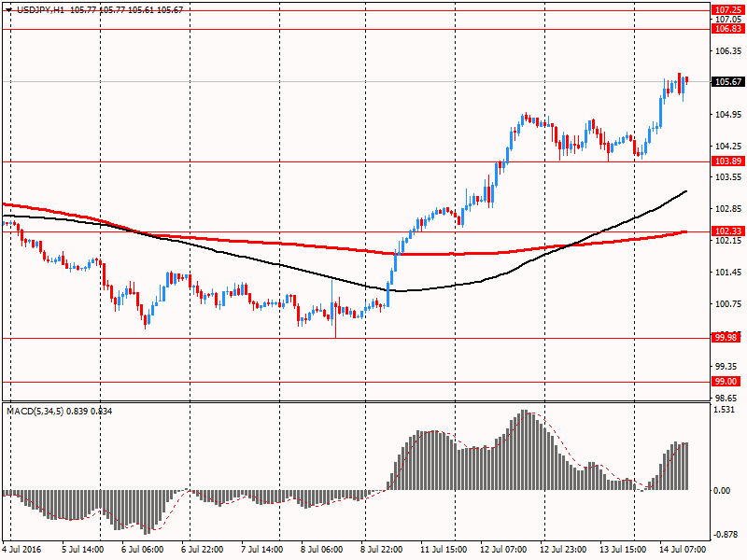Click the 12 Jul 23:00 time label
This screenshot has width=747, height=560.
(563, 549)
